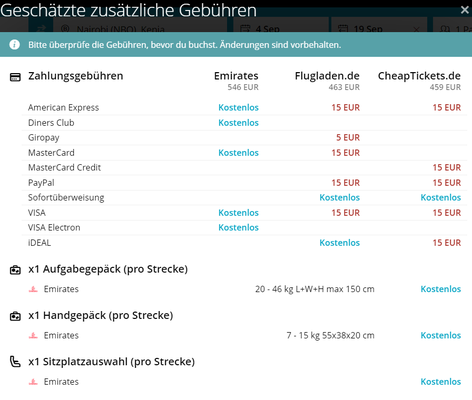This screenshot has height=400, width=472.
Task: Select the Flugladen.de column header
Action: click(327, 76)
